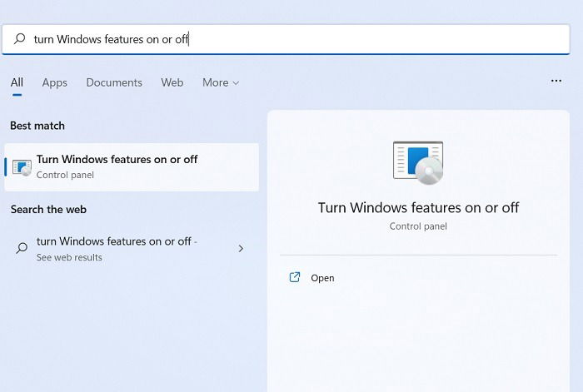Switch to the Apps tab
Viewport: 583px width, 392px height.
coord(55,82)
